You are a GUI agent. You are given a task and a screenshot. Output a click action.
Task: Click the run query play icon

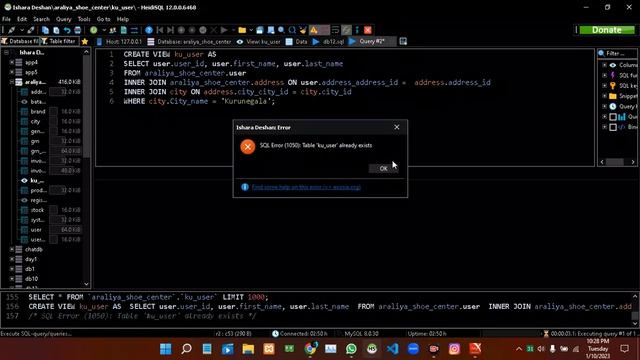[224, 30]
